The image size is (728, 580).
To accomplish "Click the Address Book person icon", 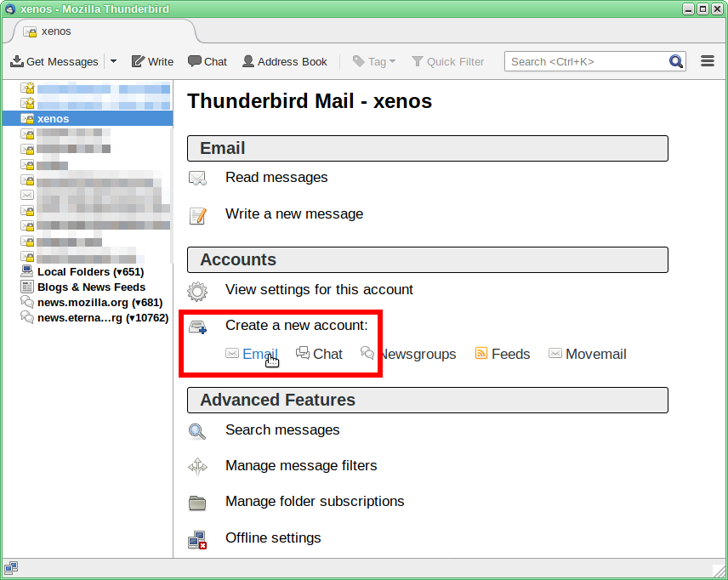I will [x=248, y=61].
